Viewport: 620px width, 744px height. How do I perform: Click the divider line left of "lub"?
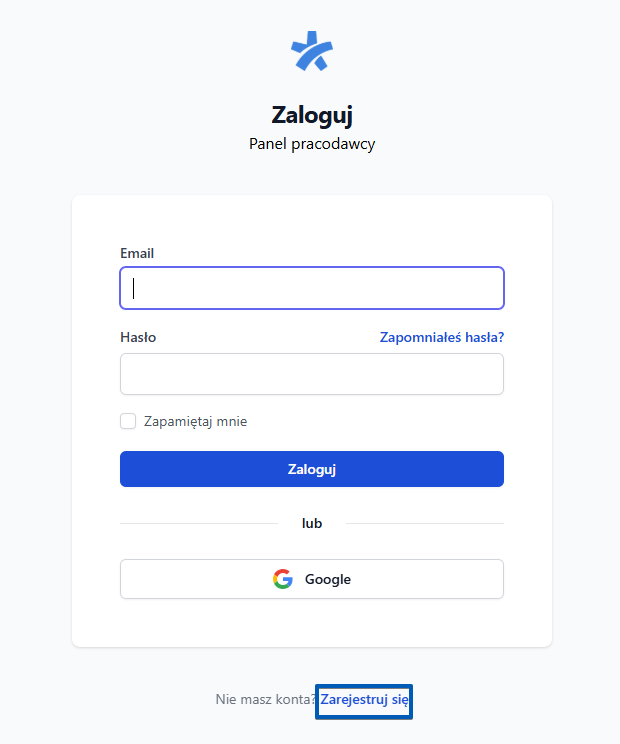[200, 523]
